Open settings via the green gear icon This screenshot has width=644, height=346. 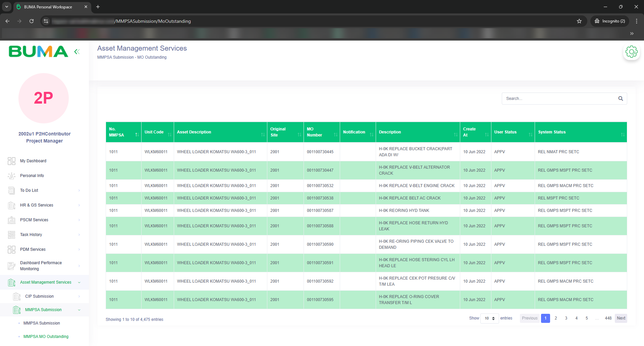pos(631,52)
